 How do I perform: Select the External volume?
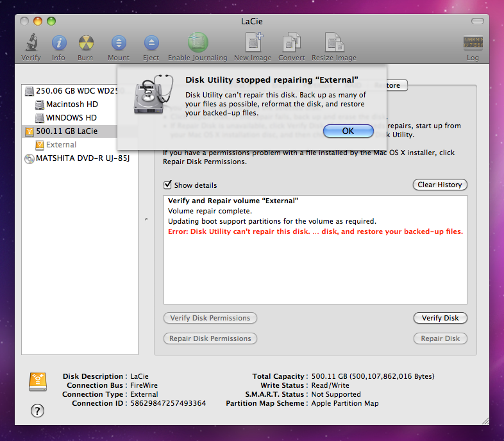click(71, 145)
